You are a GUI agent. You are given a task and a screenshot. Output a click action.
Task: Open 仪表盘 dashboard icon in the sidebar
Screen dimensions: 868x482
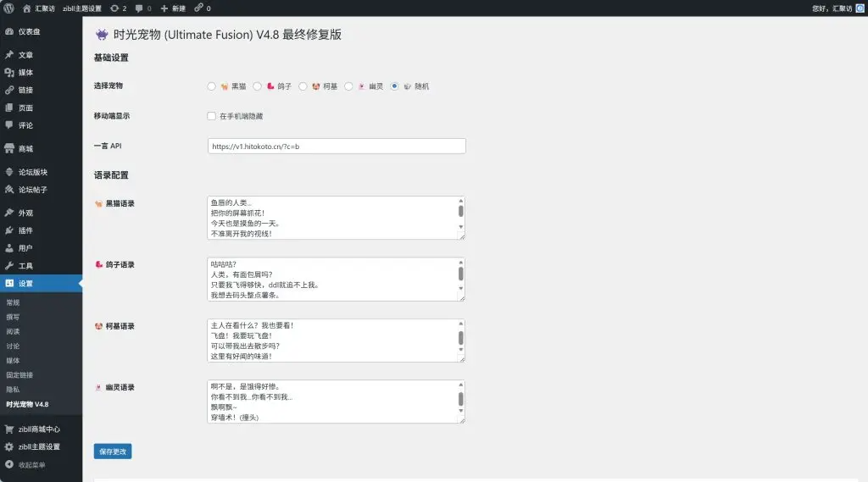pyautogui.click(x=9, y=31)
